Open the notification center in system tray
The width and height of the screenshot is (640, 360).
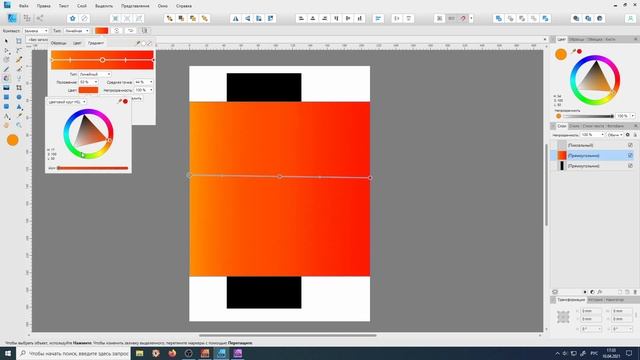629,353
